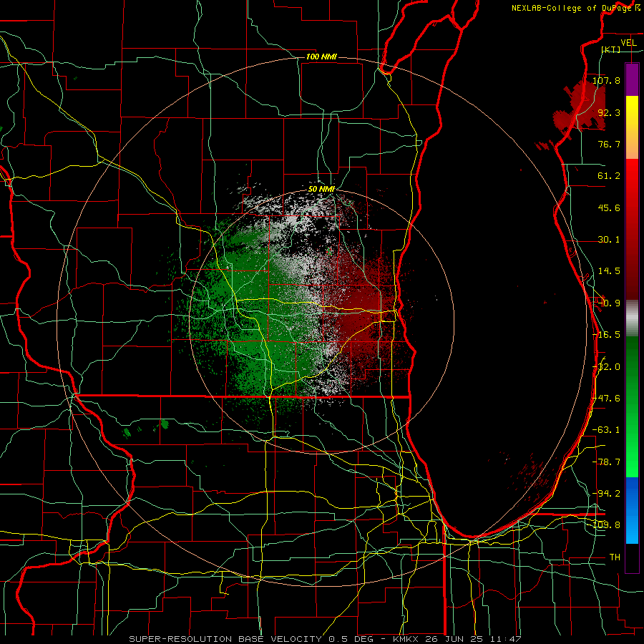Viewport: 644px width, 644px height.
Task: Select the 92.3 velocity scale value
Action: click(x=609, y=112)
